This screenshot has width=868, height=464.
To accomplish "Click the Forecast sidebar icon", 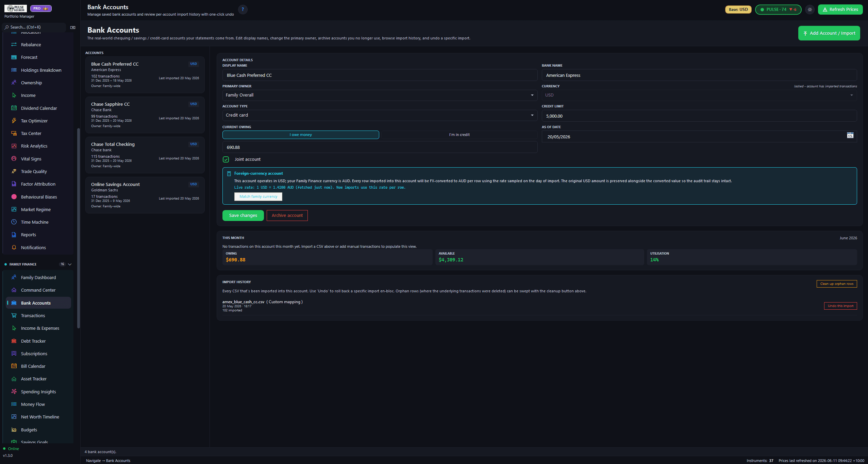I will [14, 57].
